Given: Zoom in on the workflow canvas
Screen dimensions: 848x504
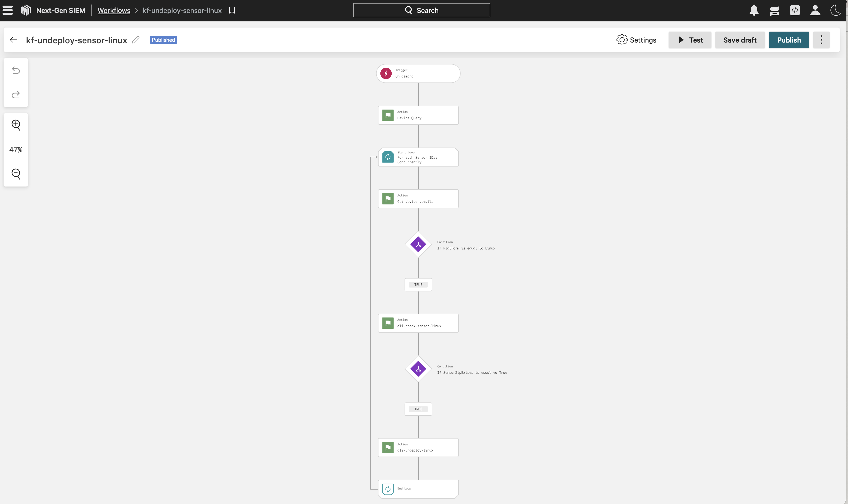Looking at the screenshot, I should [x=16, y=125].
